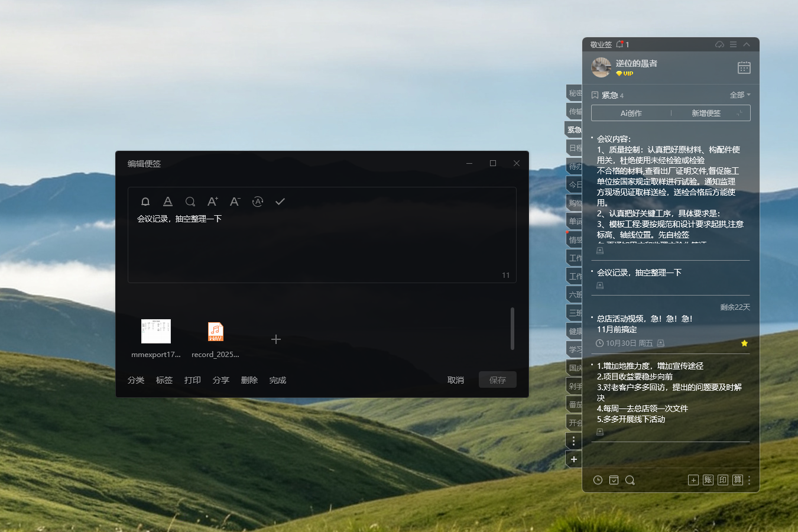The image size is (798, 532).
Task: Click the editor's vertical scrollbar
Action: [512, 329]
